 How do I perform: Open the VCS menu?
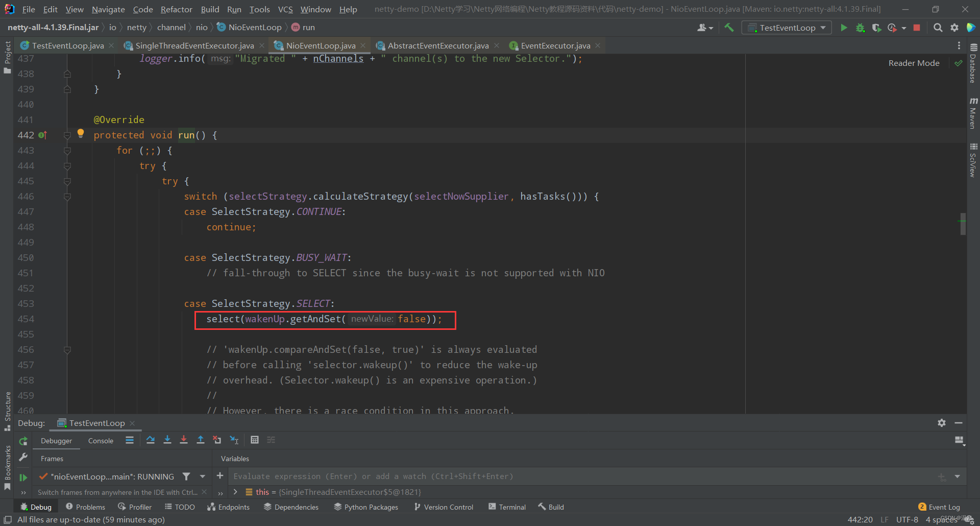pos(285,9)
